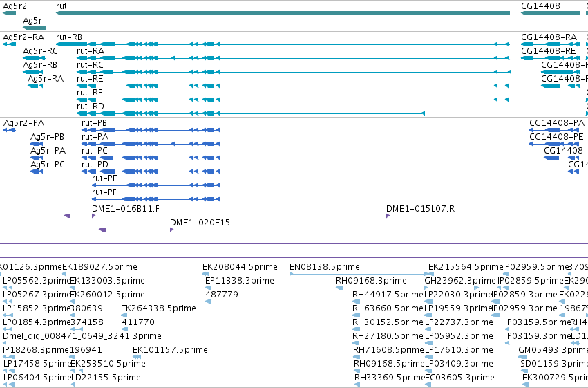Select the CG14408-PE protein label

point(556,137)
